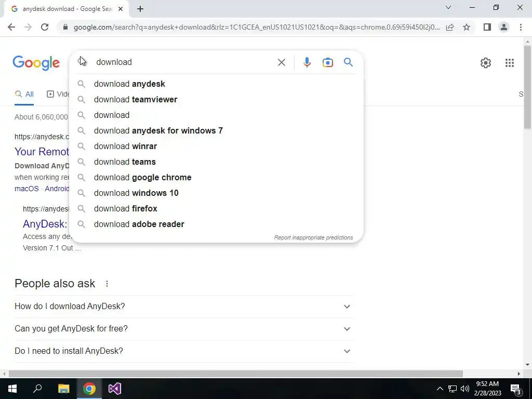Open search by image camera icon
Image resolution: width=532 pixels, height=399 pixels.
click(327, 62)
